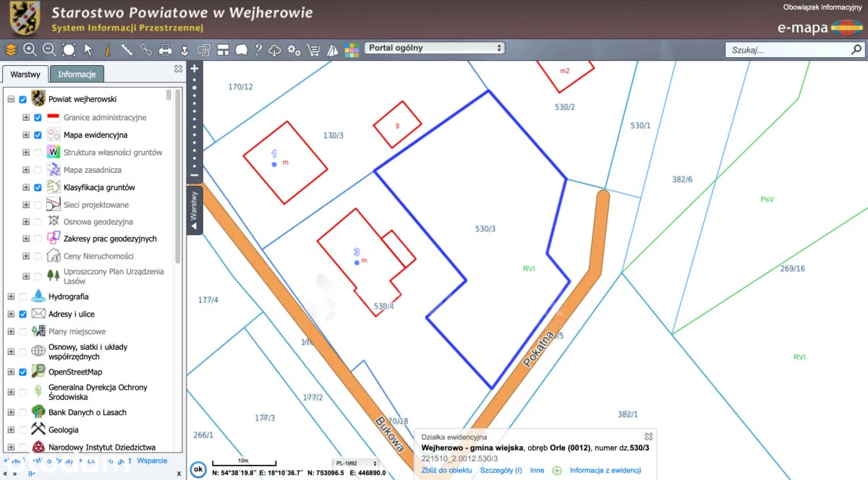
Task: Collapse the Powiat wejherowski tree node
Action: [x=11, y=100]
